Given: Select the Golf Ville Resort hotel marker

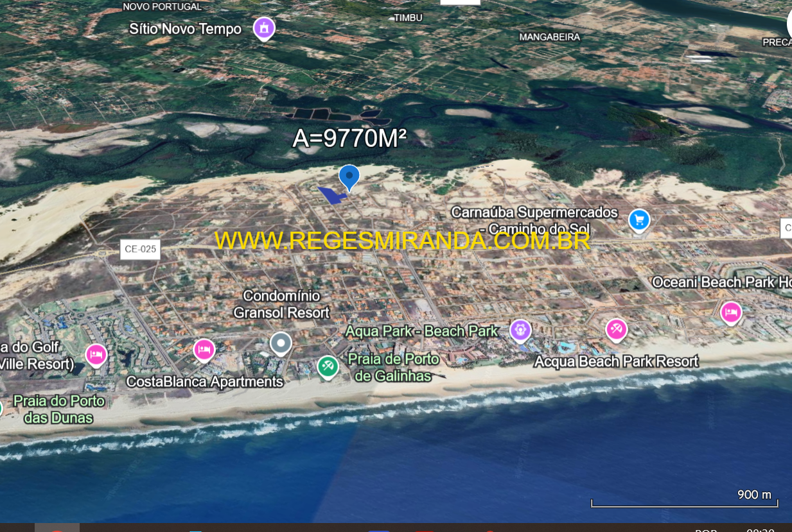Looking at the screenshot, I should 96,354.
